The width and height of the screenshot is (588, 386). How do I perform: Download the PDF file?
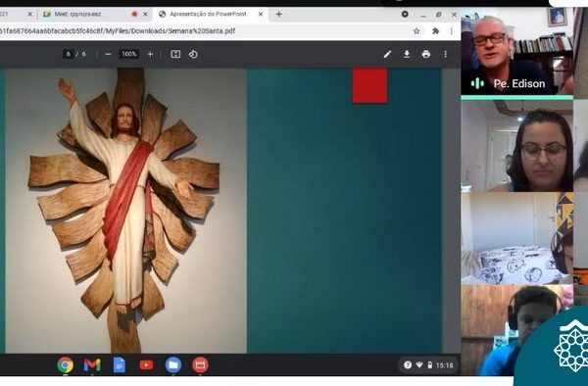click(407, 54)
